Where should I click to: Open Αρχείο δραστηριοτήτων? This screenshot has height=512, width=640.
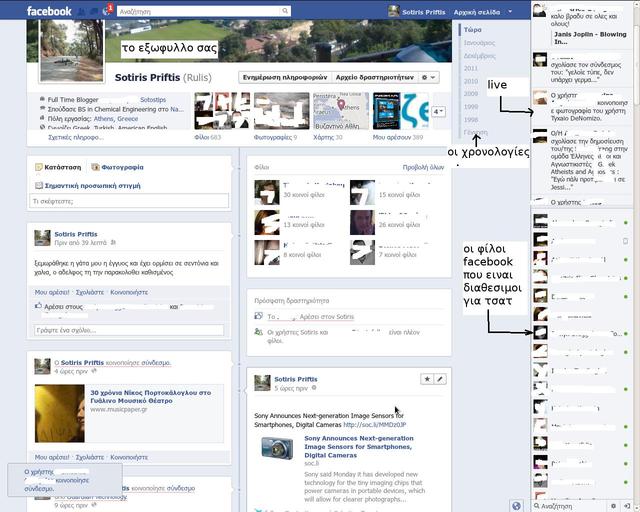(x=375, y=77)
